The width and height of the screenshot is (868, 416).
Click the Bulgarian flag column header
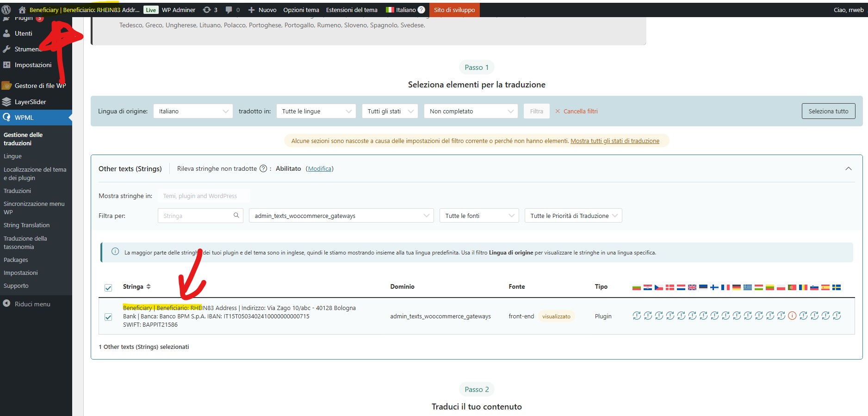click(637, 287)
